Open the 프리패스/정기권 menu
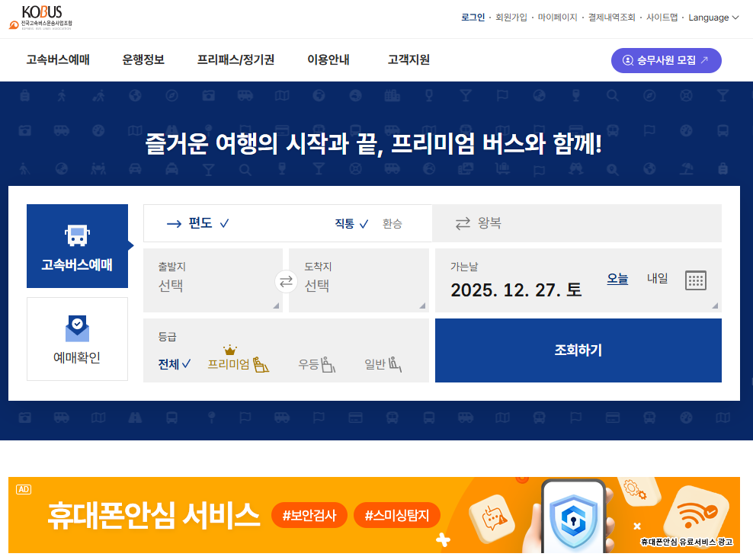The image size is (753, 560). click(x=236, y=60)
